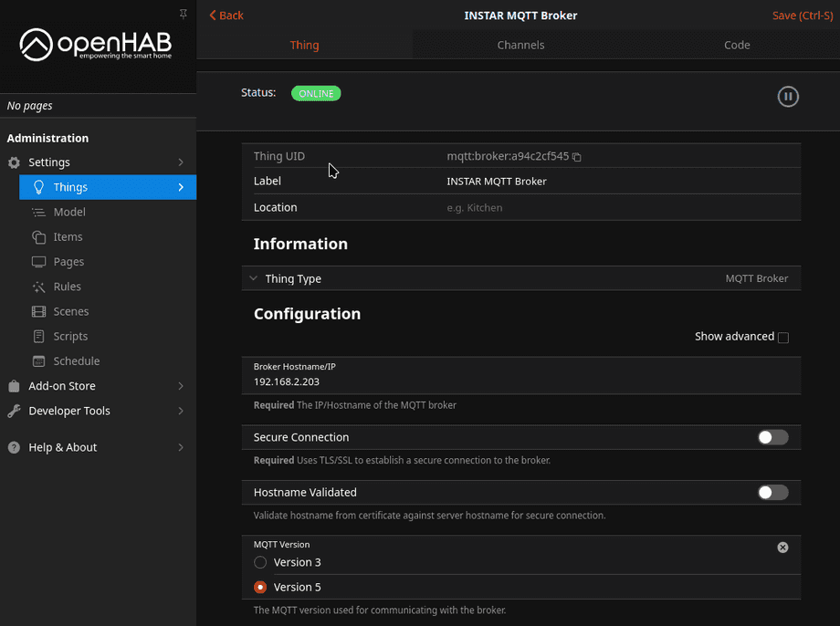Collapse the Thing Type section
Image resolution: width=840 pixels, height=626 pixels.
pyautogui.click(x=254, y=278)
